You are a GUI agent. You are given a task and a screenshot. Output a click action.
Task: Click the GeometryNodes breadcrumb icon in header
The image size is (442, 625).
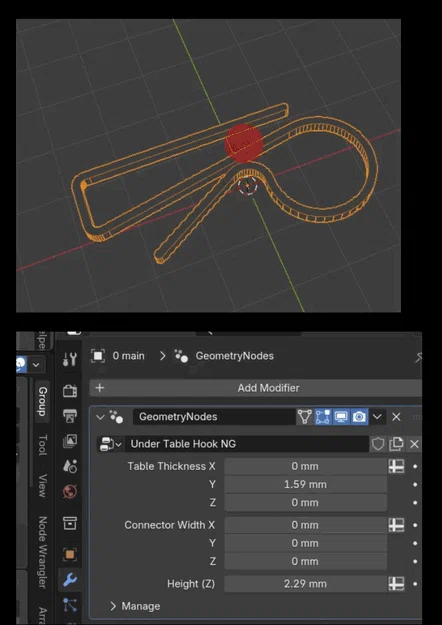click(181, 356)
